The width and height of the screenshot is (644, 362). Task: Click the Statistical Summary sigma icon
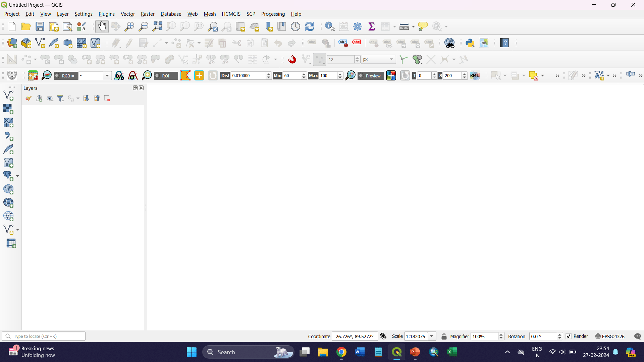click(x=372, y=26)
